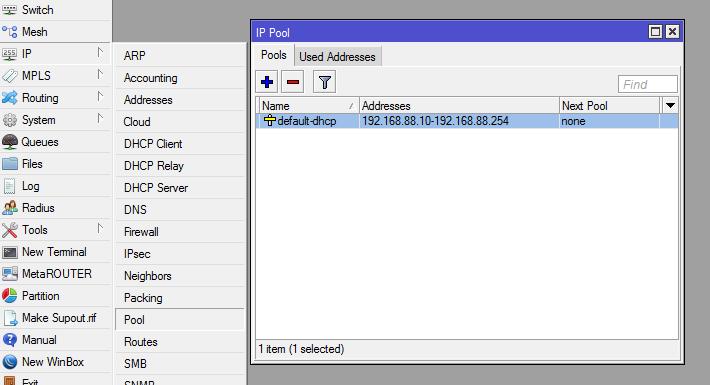Click the Log label in sidebar

point(30,186)
